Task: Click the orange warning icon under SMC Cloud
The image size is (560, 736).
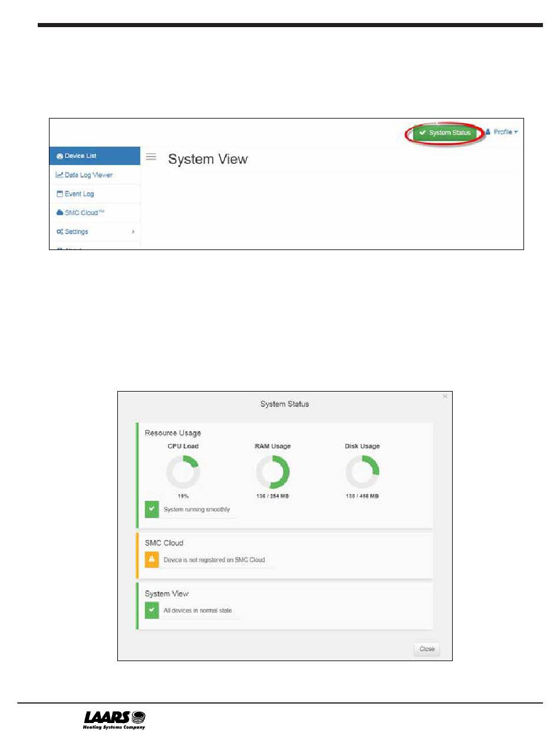Action: coord(152,559)
